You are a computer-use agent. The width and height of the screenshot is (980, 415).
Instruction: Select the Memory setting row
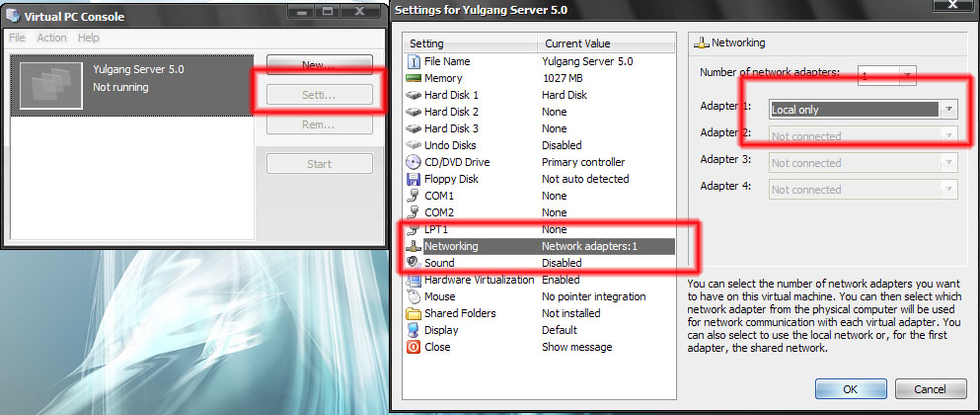pyautogui.click(x=540, y=78)
